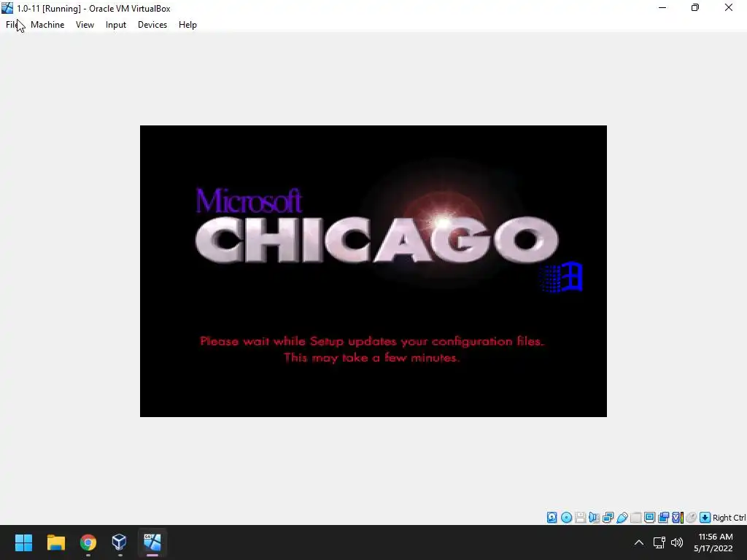
Task: Open the Help menu
Action: click(x=187, y=25)
